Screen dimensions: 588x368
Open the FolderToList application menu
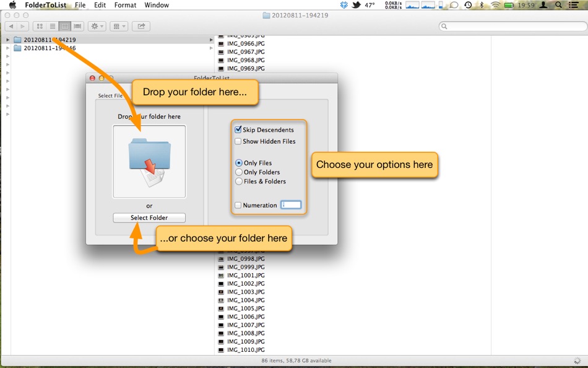45,5
